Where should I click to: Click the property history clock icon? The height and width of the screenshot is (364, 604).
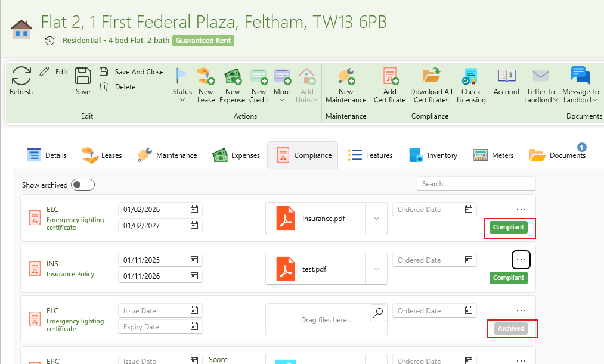click(49, 41)
